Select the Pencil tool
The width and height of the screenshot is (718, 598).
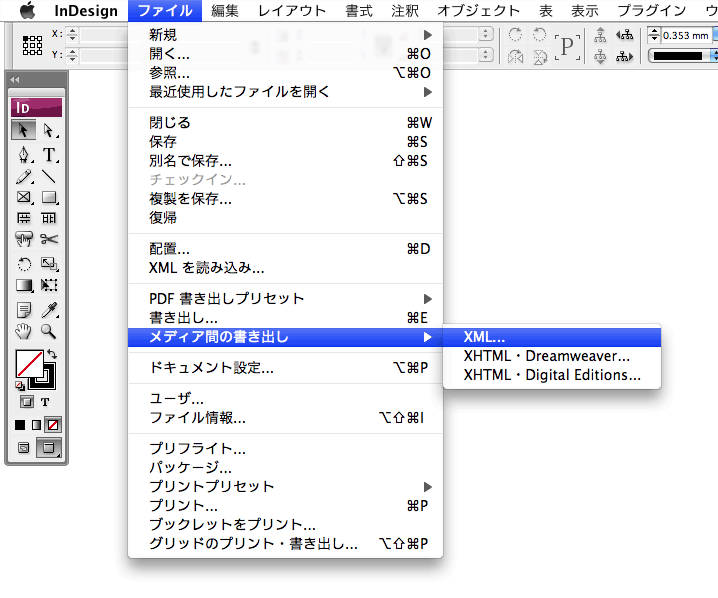tap(23, 177)
